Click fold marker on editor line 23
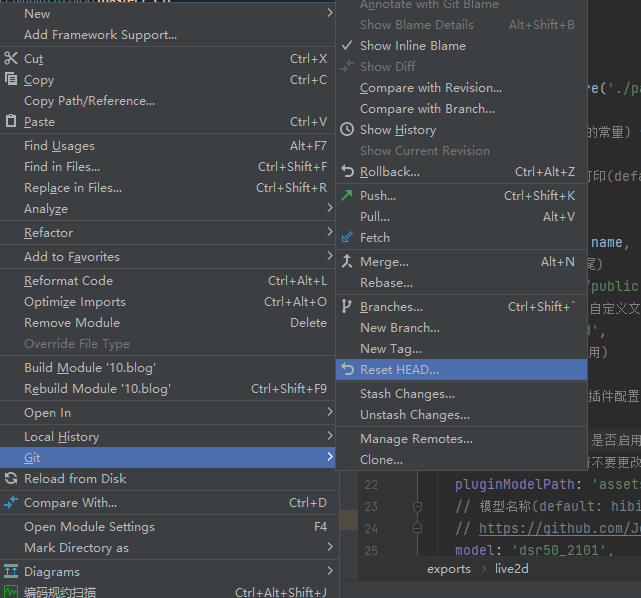This screenshot has height=598, width=641. pos(417,507)
